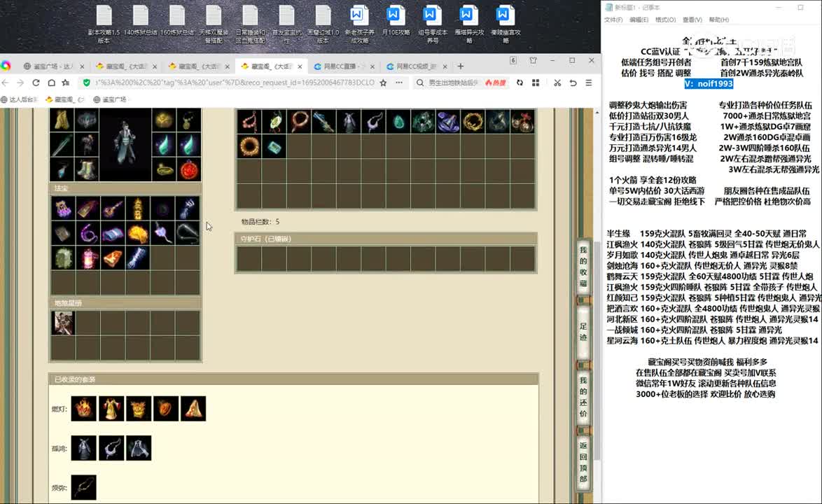The image size is (822, 504).
Task: Select the equipped boots slot
Action: click(87, 169)
